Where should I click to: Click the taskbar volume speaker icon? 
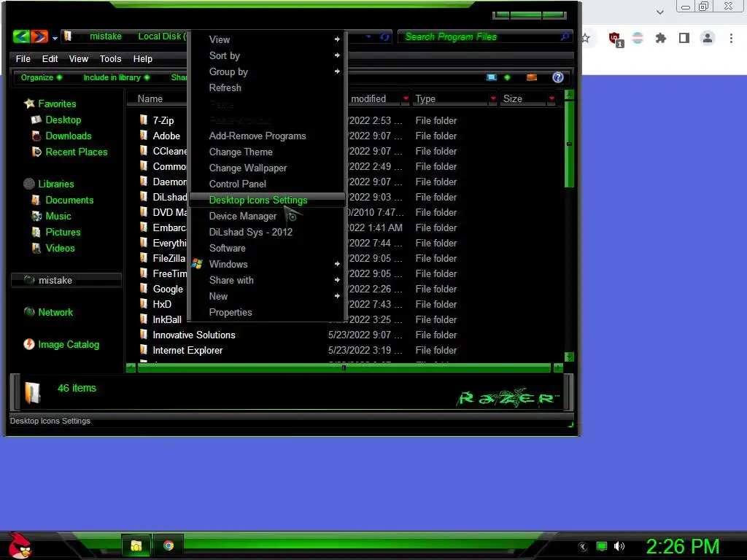coord(619,546)
